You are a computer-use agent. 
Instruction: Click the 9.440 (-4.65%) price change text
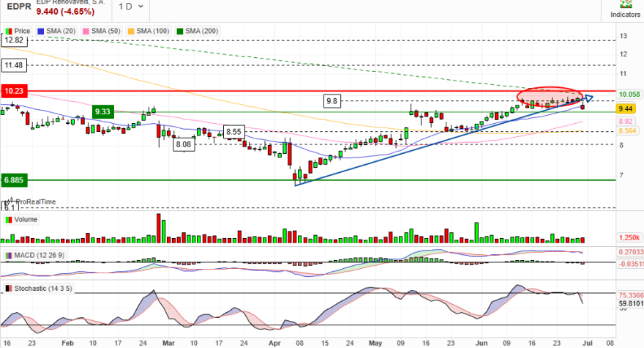[x=65, y=12]
